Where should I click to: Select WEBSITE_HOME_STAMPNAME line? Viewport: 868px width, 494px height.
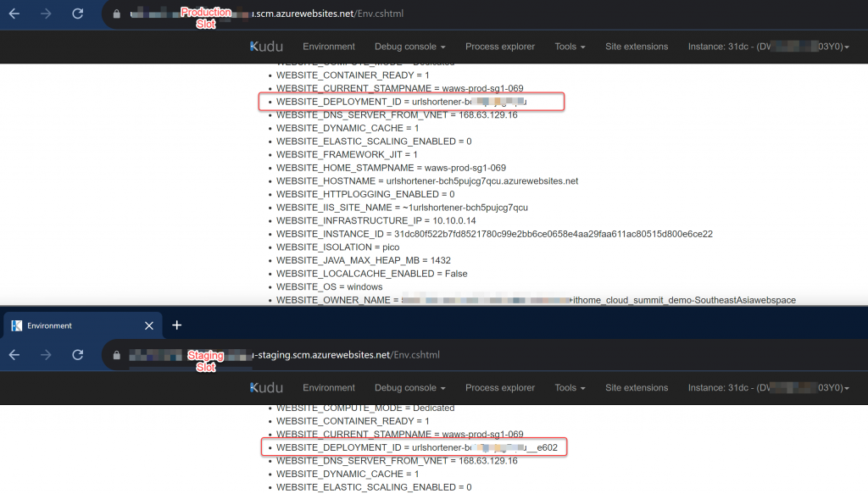[x=391, y=168]
